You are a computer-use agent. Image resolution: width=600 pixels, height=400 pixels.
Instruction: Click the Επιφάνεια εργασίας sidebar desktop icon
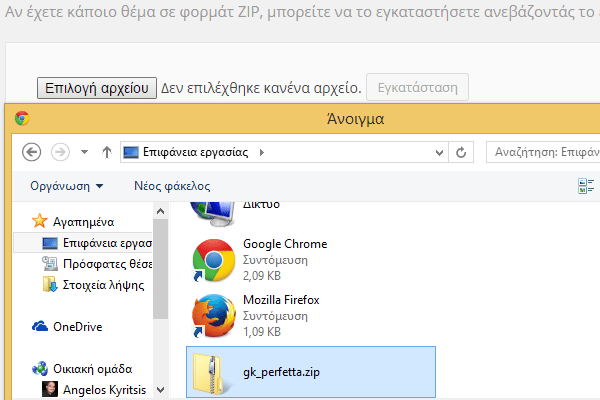pyautogui.click(x=50, y=243)
